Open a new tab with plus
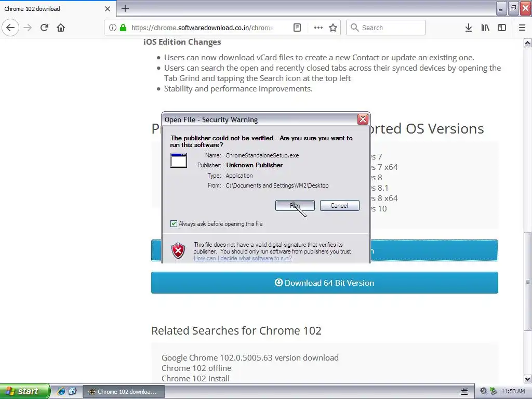 tap(125, 8)
